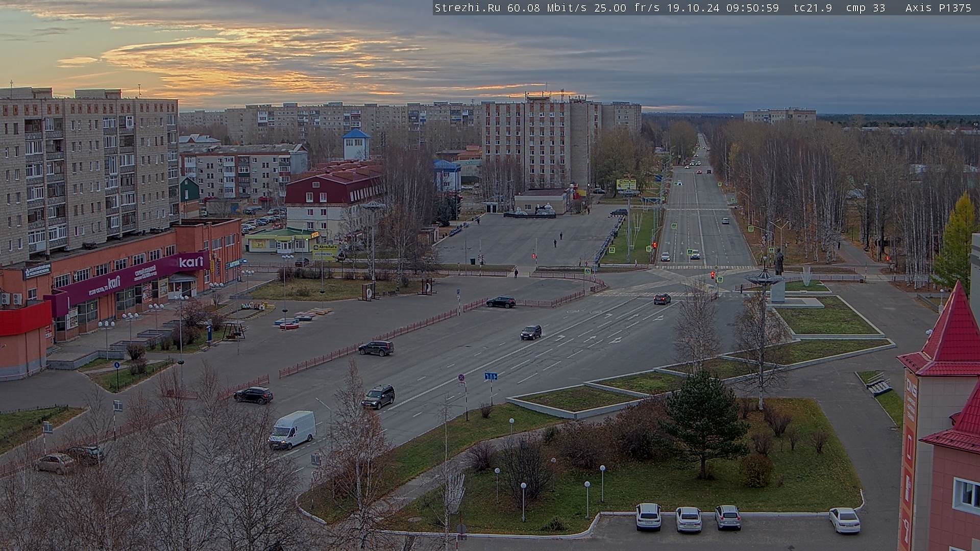Select the "tc21.9" overlay value

[813, 8]
